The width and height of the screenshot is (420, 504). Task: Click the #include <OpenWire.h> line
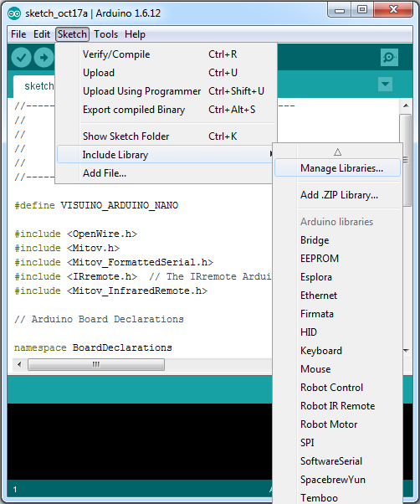[x=76, y=234]
